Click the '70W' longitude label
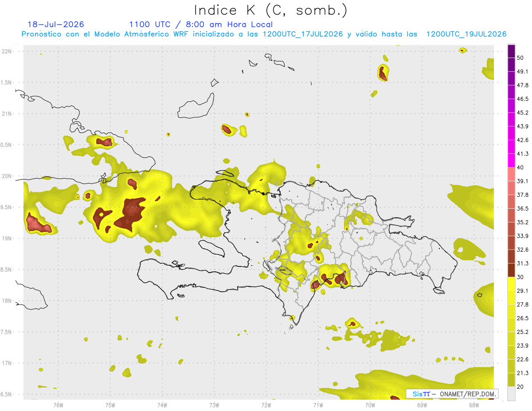 click(370, 405)
